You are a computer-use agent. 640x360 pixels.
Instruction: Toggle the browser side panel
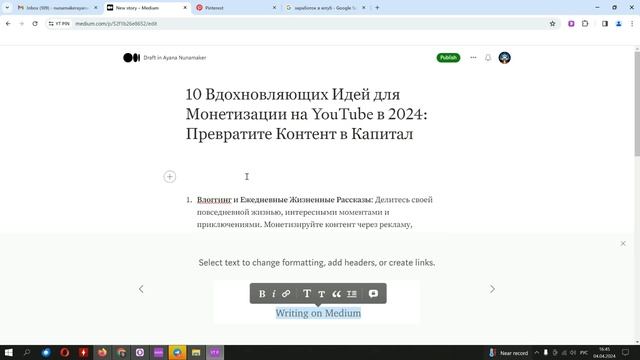(x=605, y=24)
